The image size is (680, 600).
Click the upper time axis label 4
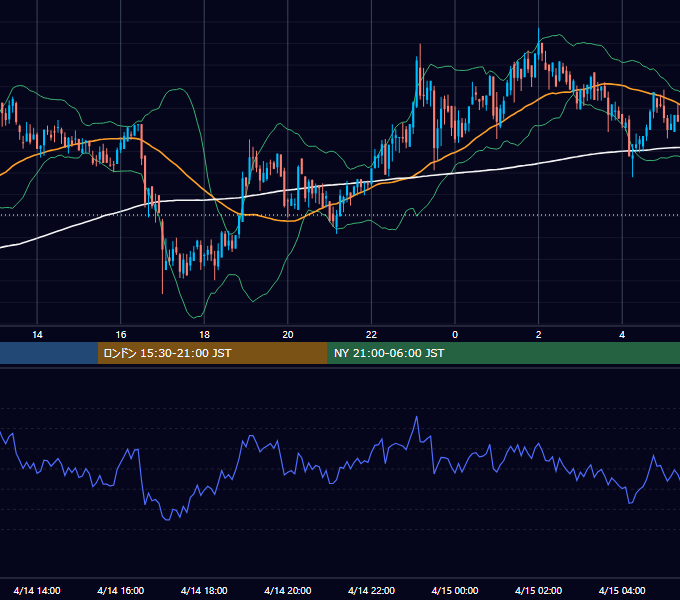tap(622, 335)
